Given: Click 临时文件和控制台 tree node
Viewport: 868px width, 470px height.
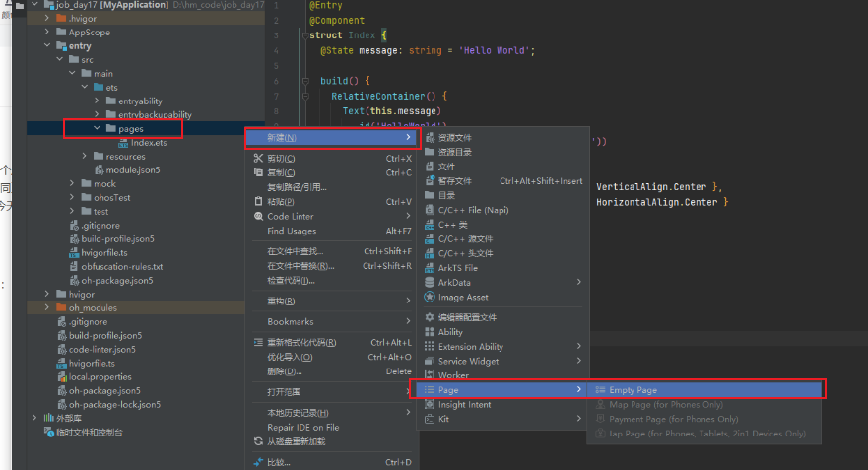Looking at the screenshot, I should click(89, 432).
